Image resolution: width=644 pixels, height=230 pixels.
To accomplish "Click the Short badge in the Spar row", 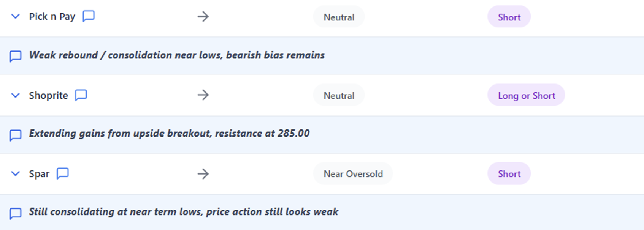I will [509, 174].
